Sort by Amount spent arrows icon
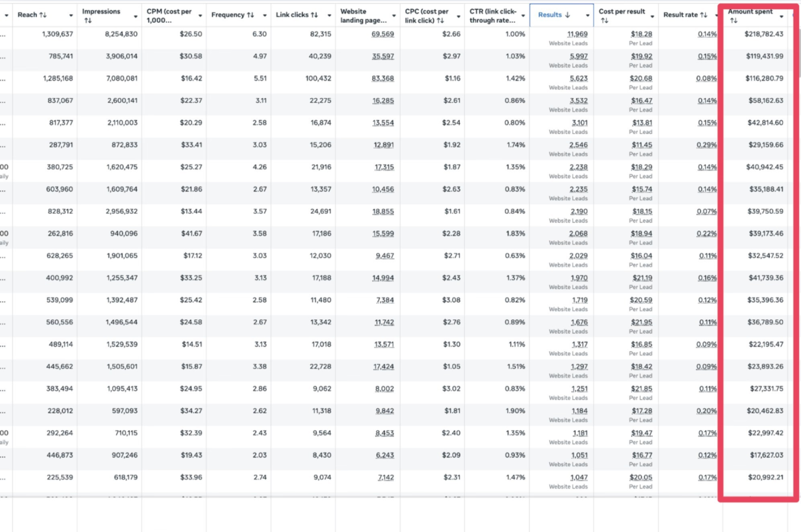Viewport: 801px width, 532px height. 734,20
